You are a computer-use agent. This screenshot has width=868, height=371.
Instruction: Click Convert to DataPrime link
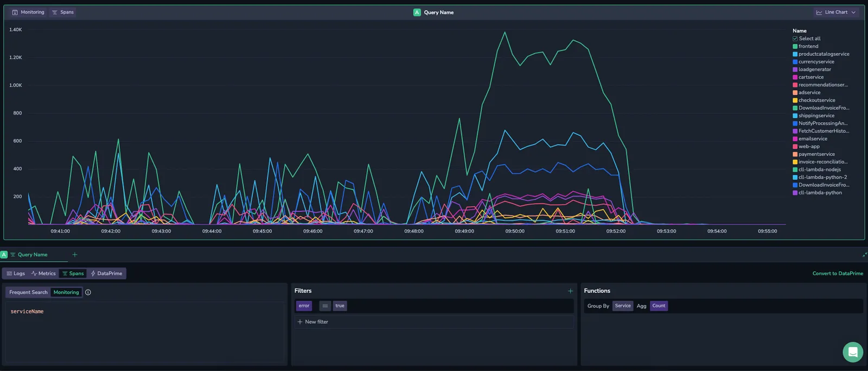[838, 274]
